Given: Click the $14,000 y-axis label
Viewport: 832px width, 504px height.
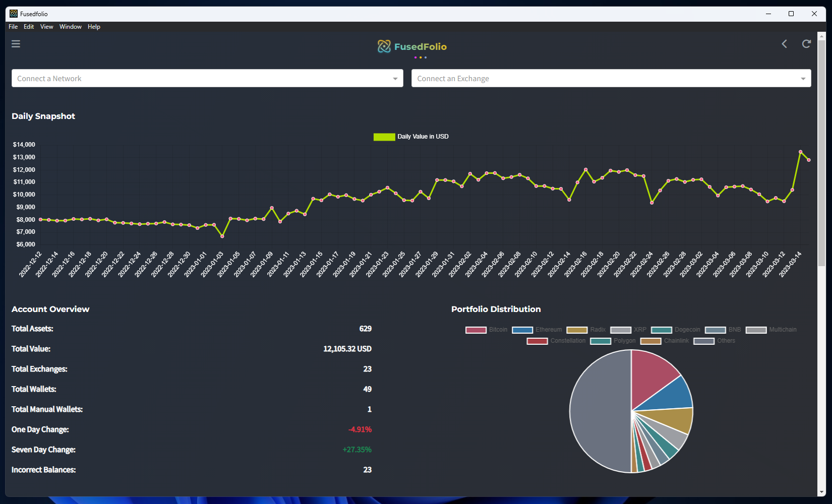Looking at the screenshot, I should click(24, 145).
